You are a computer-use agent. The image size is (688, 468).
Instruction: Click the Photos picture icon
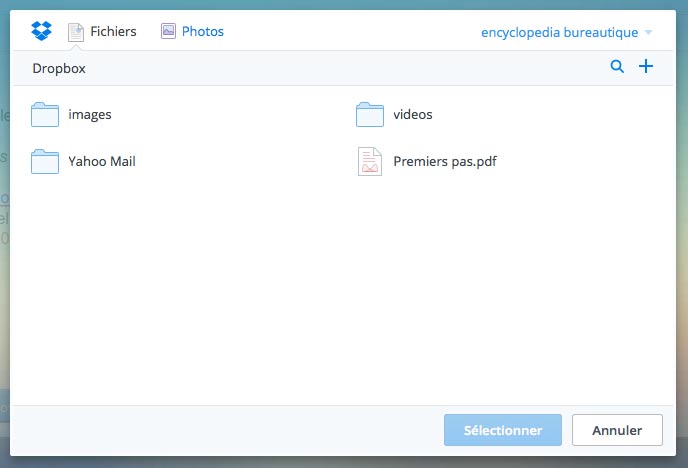(168, 31)
